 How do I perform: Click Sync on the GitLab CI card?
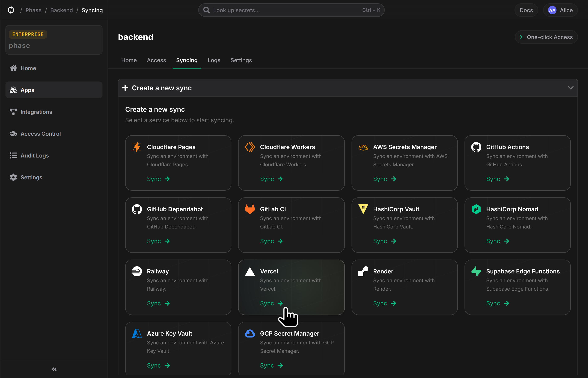tap(271, 241)
